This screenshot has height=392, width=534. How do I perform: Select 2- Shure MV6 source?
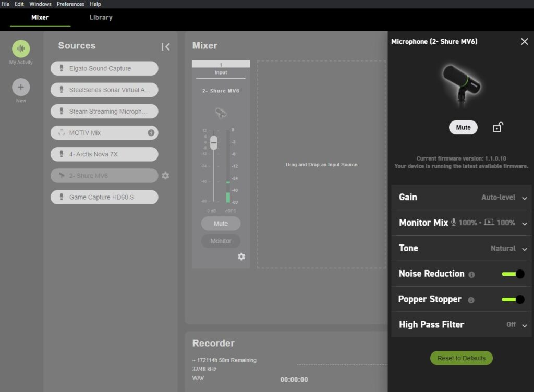(x=104, y=176)
